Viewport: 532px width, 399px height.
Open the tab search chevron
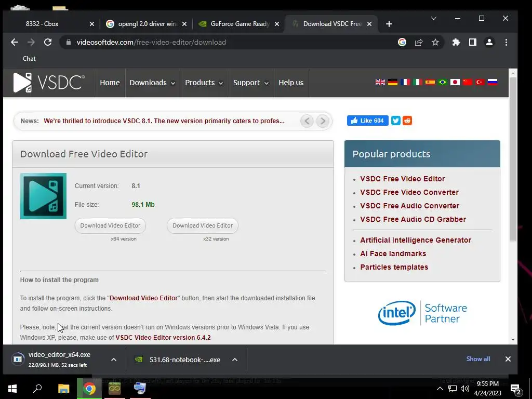pos(434,18)
